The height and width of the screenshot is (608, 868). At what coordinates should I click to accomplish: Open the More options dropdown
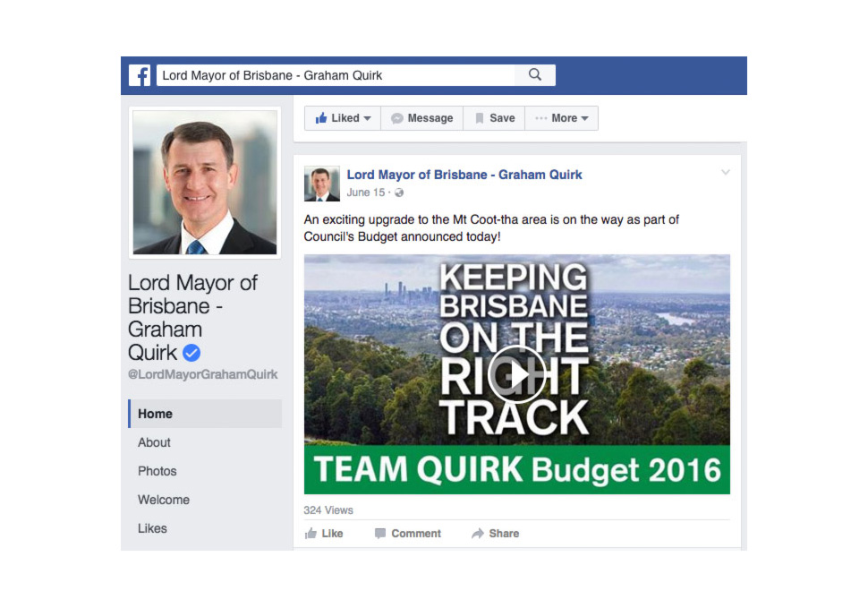(562, 117)
